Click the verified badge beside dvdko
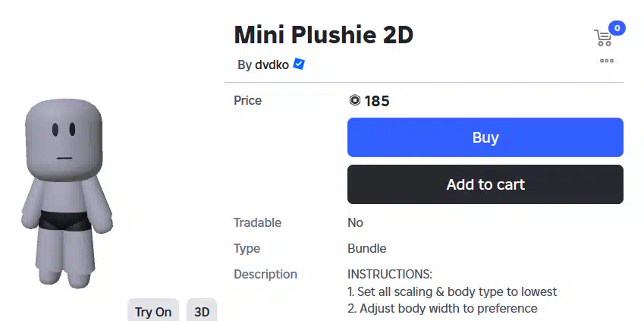Screen dimensions: 644x321 point(299,64)
